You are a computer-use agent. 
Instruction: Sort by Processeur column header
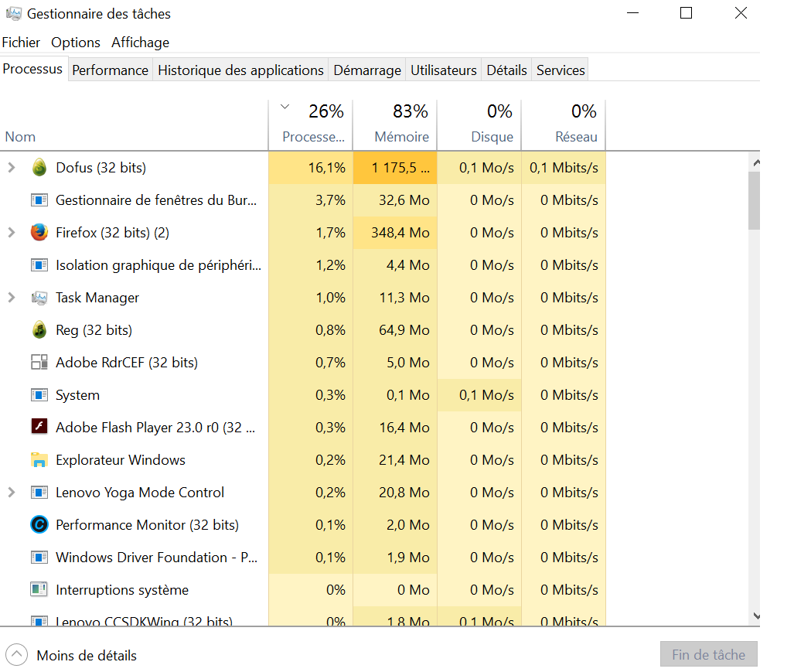pos(310,125)
